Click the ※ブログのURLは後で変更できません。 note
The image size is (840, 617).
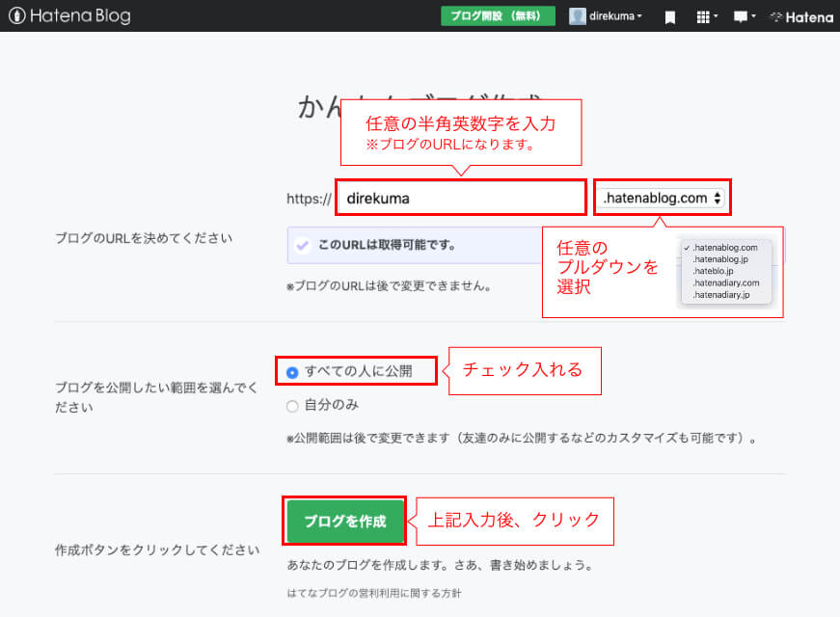[389, 286]
